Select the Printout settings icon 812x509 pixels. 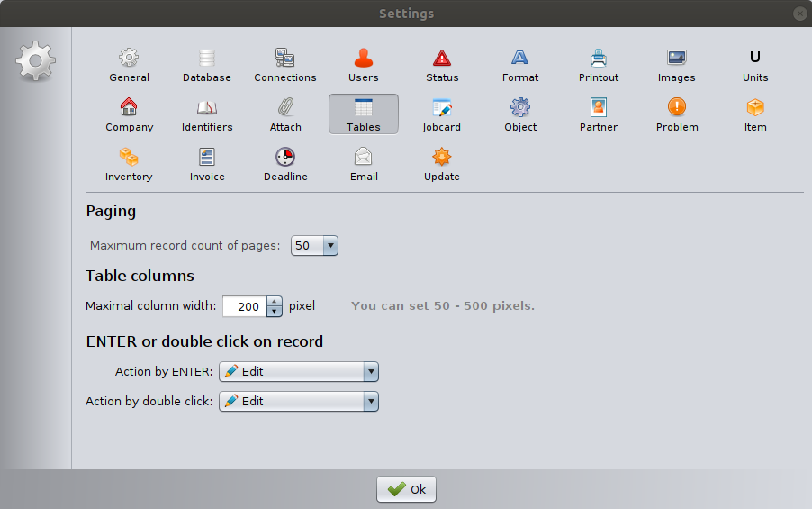(x=599, y=65)
